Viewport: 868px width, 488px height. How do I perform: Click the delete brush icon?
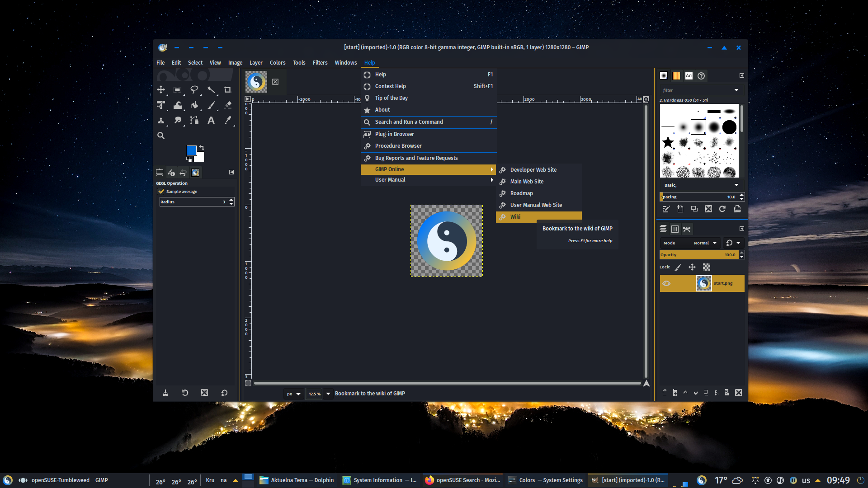[x=708, y=209]
